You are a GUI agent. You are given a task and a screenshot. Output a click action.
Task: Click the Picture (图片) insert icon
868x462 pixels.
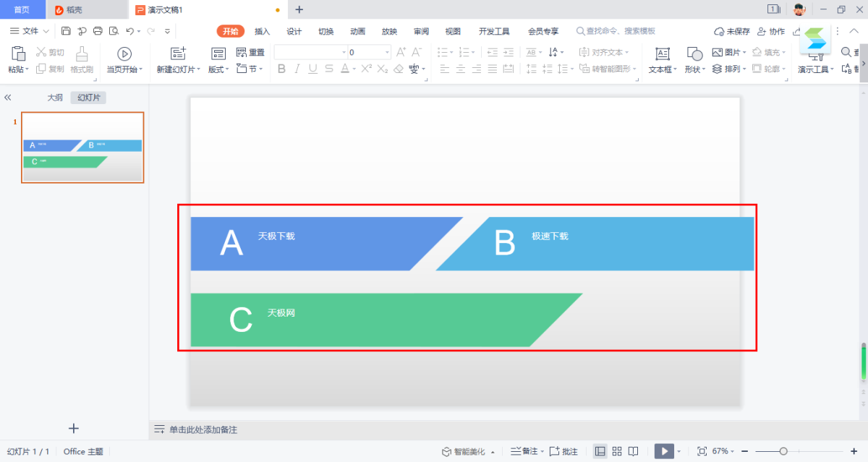click(x=718, y=52)
